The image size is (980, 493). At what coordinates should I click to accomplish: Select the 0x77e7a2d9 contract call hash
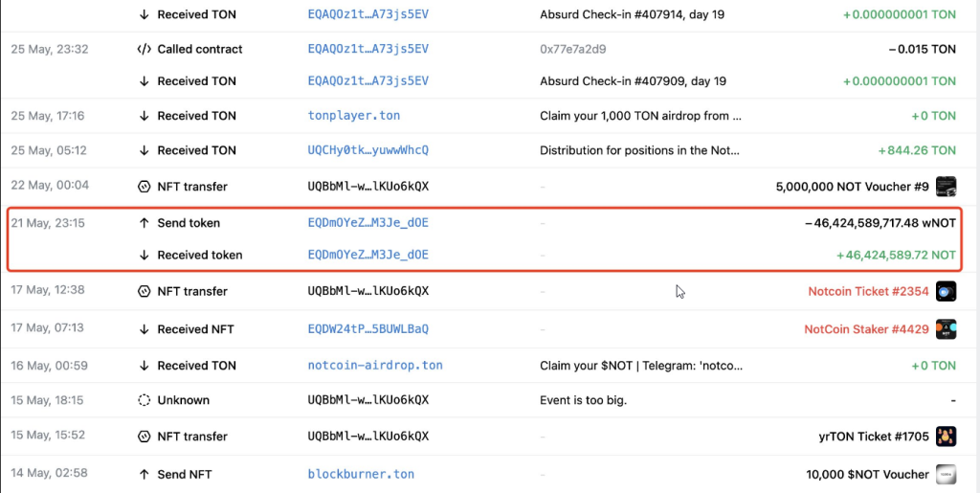(x=572, y=49)
